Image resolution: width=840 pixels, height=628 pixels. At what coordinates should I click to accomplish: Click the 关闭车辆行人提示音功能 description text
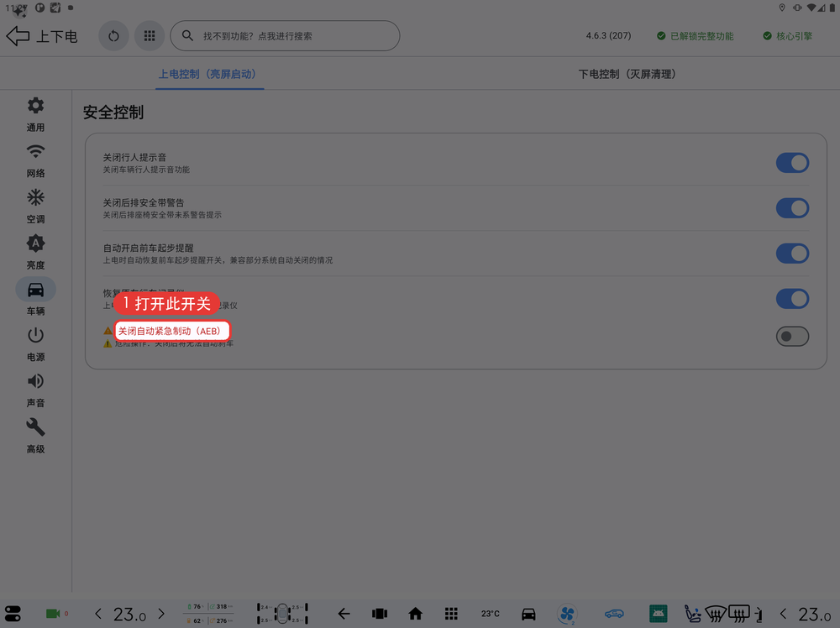pyautogui.click(x=146, y=170)
